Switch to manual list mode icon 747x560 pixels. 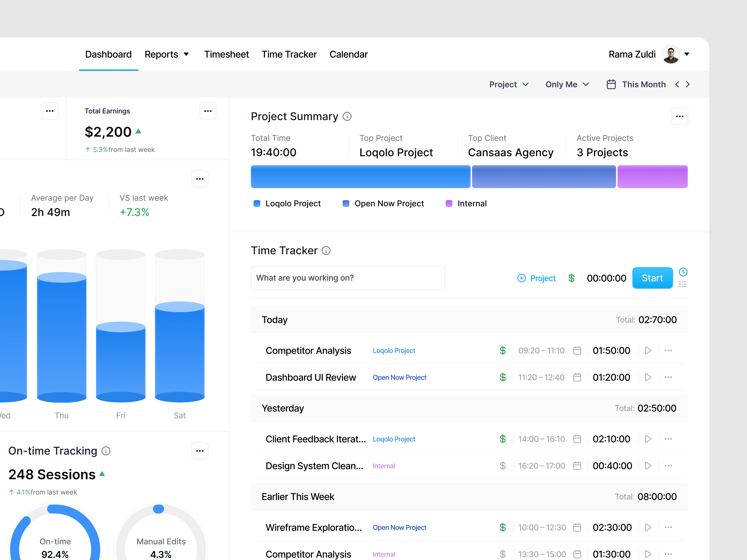[x=683, y=284]
